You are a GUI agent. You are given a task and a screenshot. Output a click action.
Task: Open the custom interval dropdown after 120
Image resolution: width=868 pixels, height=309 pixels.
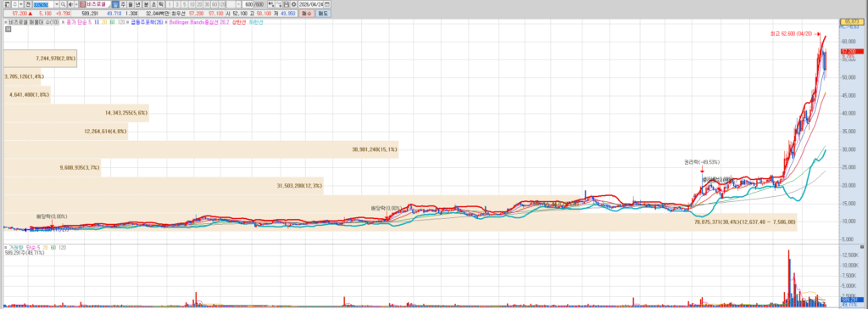[238, 4]
